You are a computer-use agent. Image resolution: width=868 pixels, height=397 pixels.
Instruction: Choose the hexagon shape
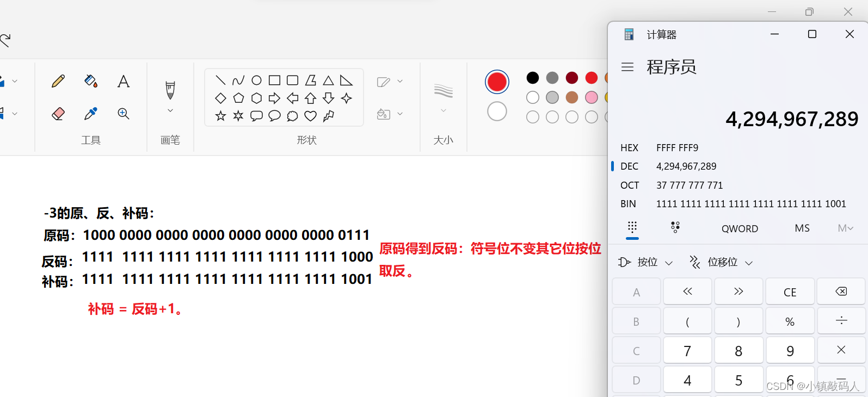256,98
